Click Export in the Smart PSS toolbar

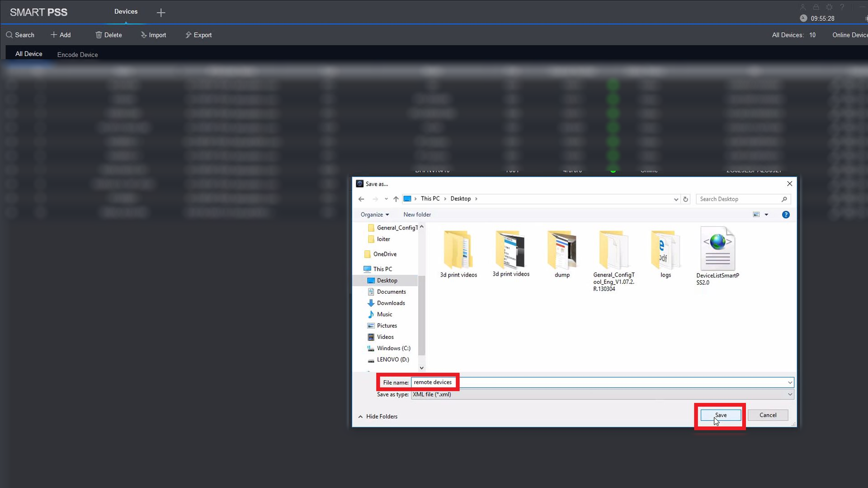(198, 35)
